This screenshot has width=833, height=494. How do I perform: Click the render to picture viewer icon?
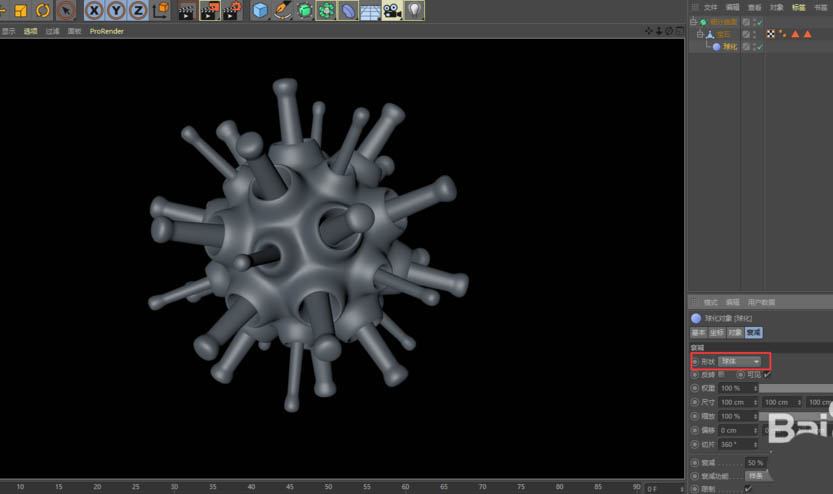208,11
